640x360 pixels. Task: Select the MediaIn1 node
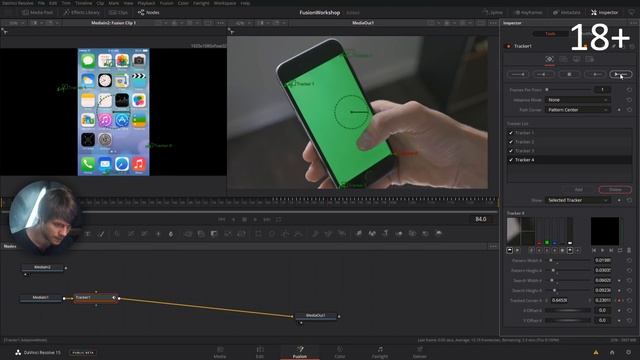[41, 298]
